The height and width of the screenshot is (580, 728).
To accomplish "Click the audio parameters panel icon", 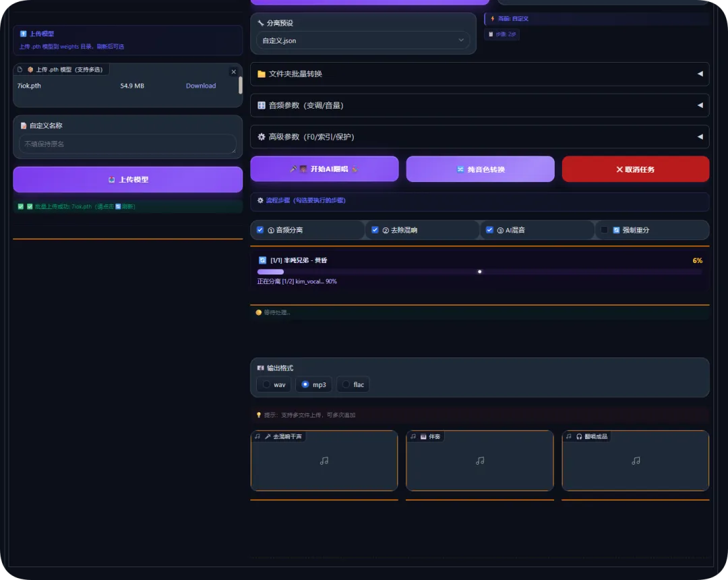I will [x=262, y=105].
